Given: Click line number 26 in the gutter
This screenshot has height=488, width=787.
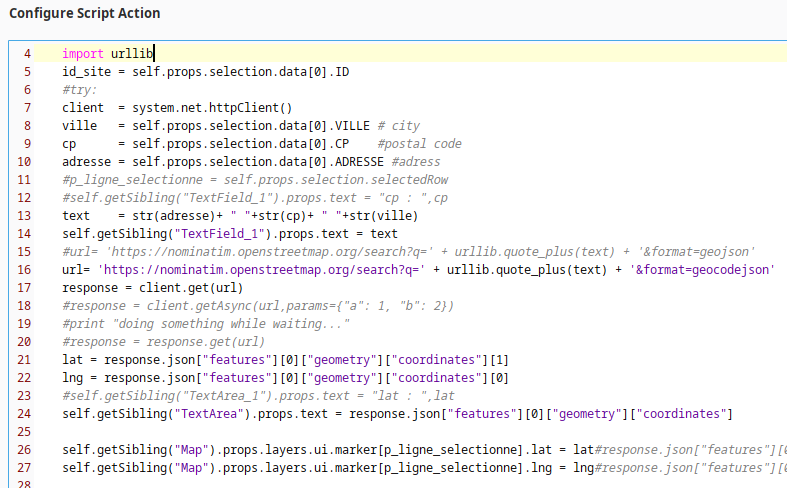Looking at the screenshot, I should click(x=24, y=450).
